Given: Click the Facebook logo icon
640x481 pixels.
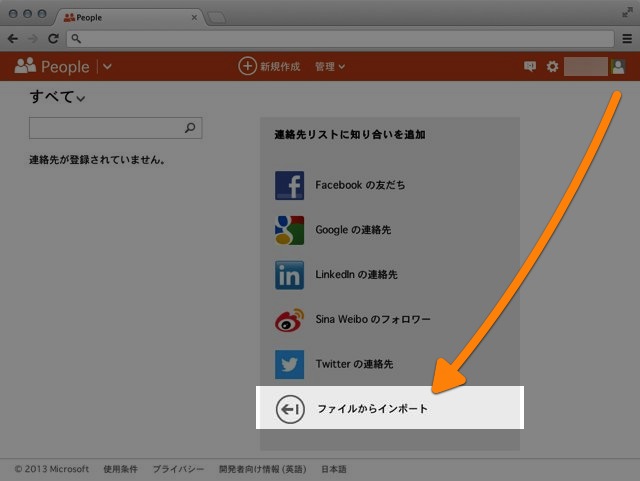Looking at the screenshot, I should point(289,185).
